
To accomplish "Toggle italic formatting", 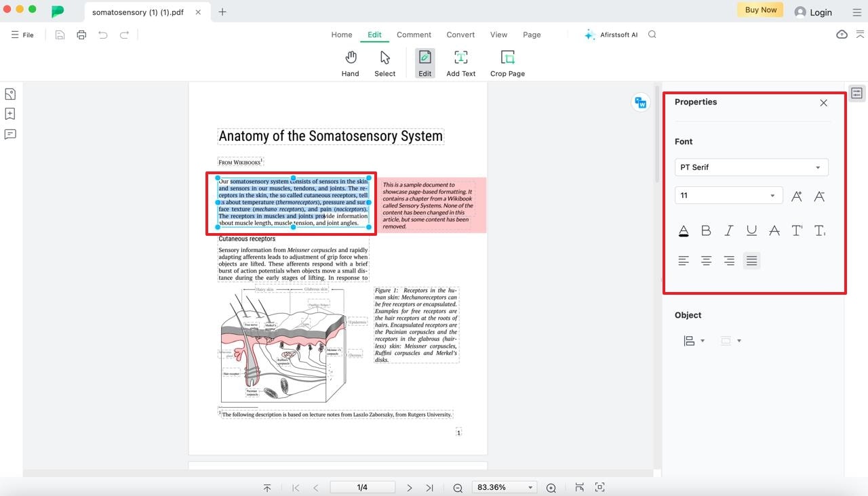I will [x=729, y=231].
